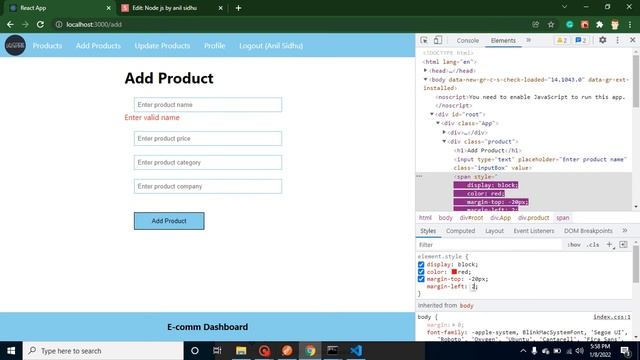The width and height of the screenshot is (640, 360).
Task: Open DevTools three-dot customize menu
Action: [618, 40]
